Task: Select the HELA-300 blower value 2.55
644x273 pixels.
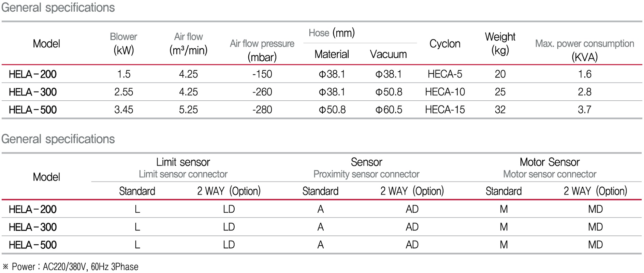Action: click(123, 92)
